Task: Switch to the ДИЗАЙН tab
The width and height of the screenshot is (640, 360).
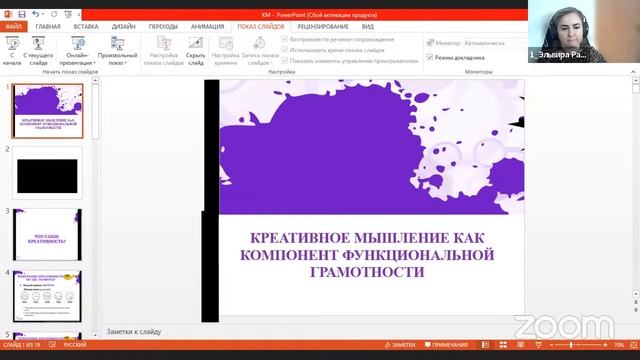Action: 123,27
